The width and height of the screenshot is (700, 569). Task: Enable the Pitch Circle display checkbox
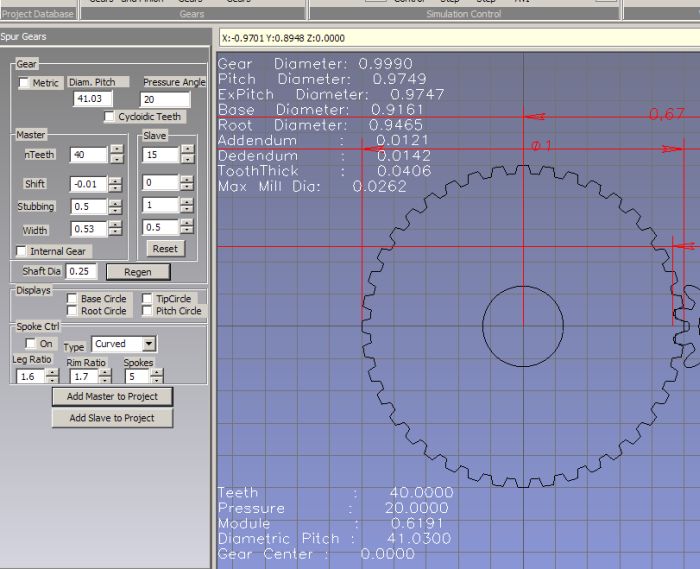tap(147, 311)
